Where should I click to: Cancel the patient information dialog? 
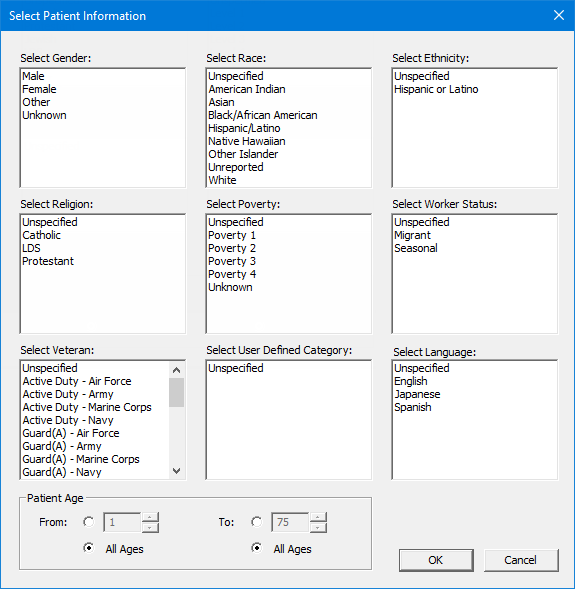pos(521,560)
